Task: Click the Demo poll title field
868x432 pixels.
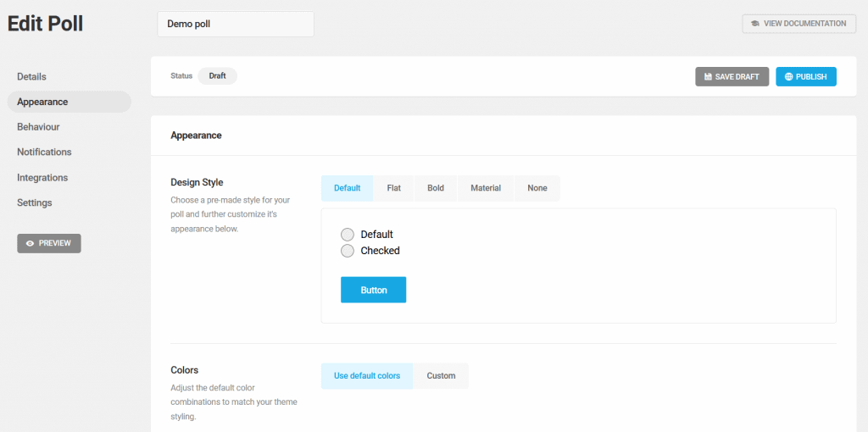Action: point(235,24)
